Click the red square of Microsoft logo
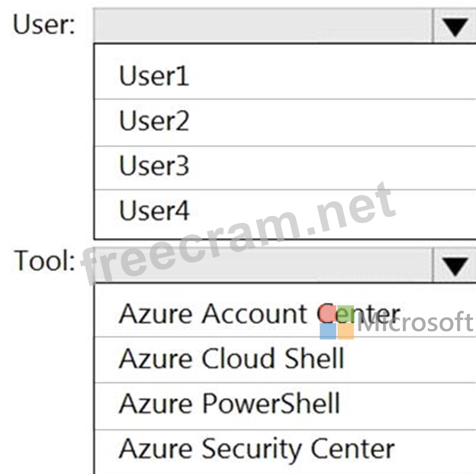This screenshot has width=476, height=474. 328,313
